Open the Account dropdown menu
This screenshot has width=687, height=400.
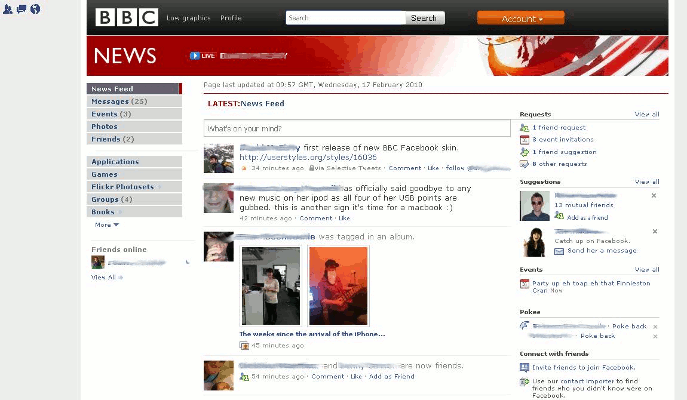coord(521,18)
